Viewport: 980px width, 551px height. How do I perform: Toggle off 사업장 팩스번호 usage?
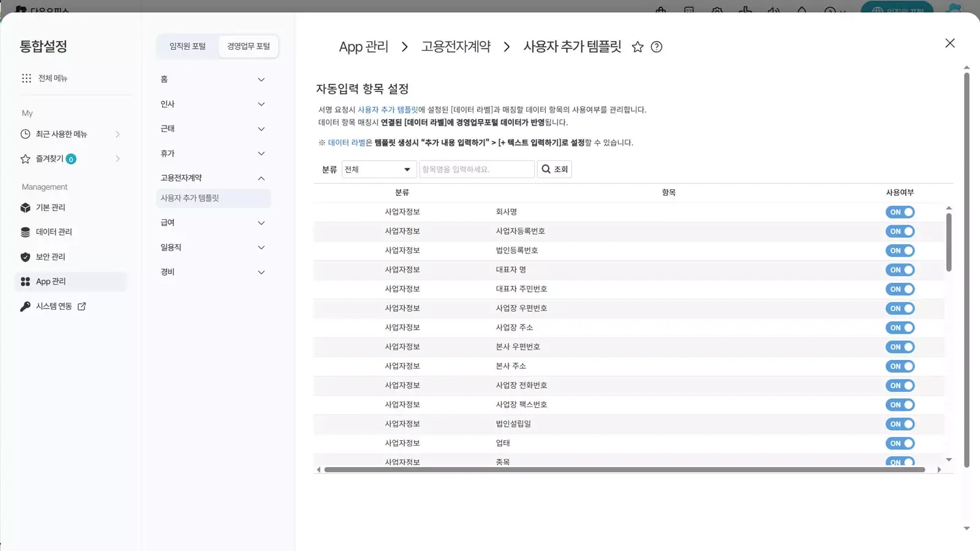(900, 405)
